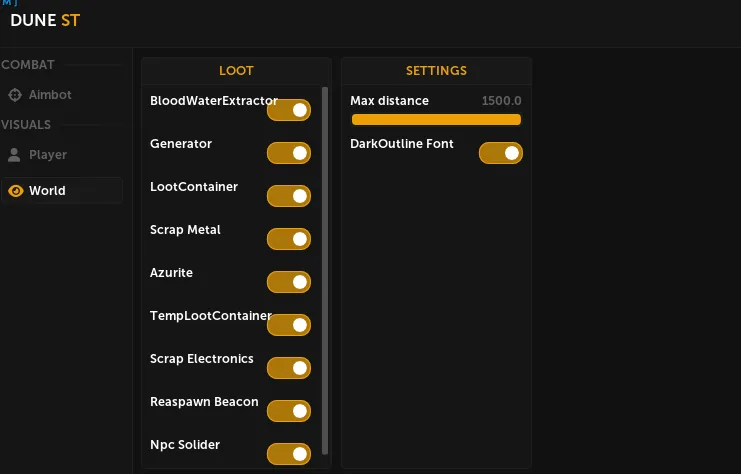Click the Max distance slider bar
Image resolution: width=741 pixels, height=474 pixels.
click(436, 120)
